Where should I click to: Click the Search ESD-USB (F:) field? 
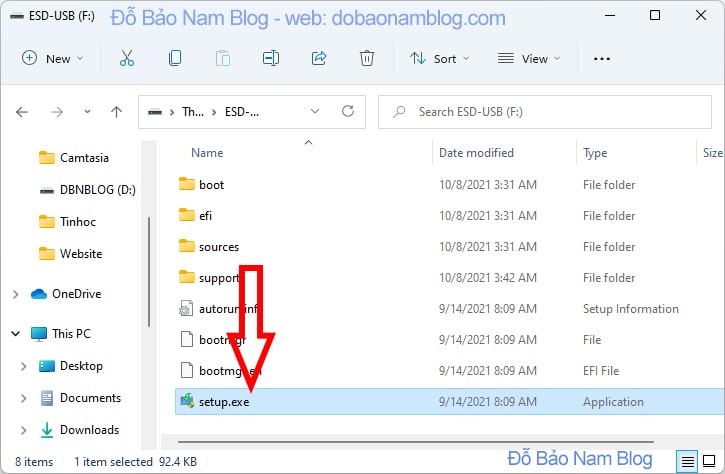pyautogui.click(x=545, y=112)
